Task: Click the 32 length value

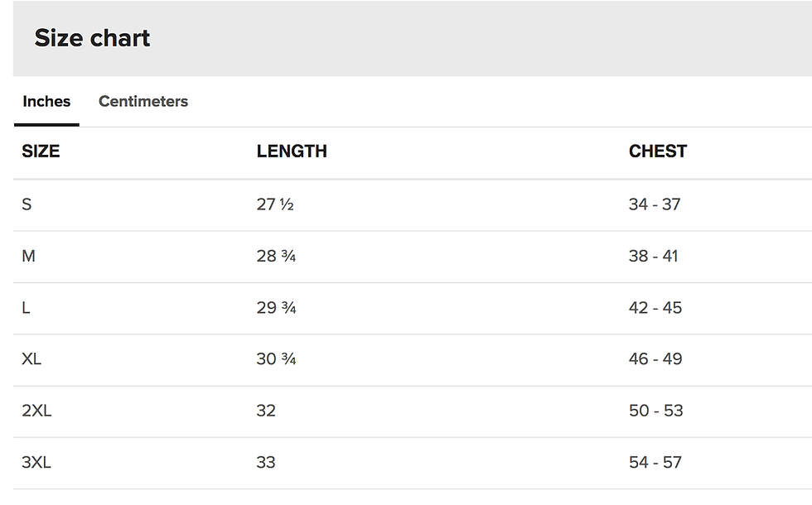Action: tap(266, 411)
